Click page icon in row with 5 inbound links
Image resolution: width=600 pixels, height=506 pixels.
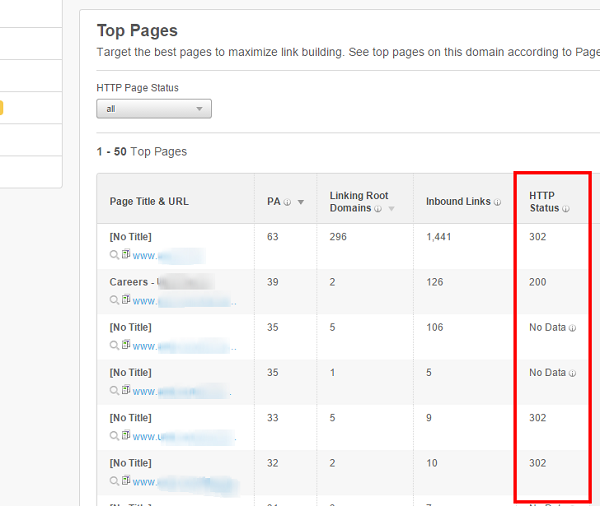point(126,390)
